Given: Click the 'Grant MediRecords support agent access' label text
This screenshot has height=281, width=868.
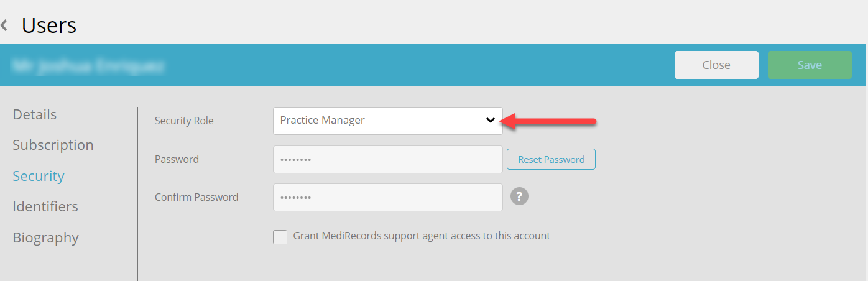Looking at the screenshot, I should [422, 236].
